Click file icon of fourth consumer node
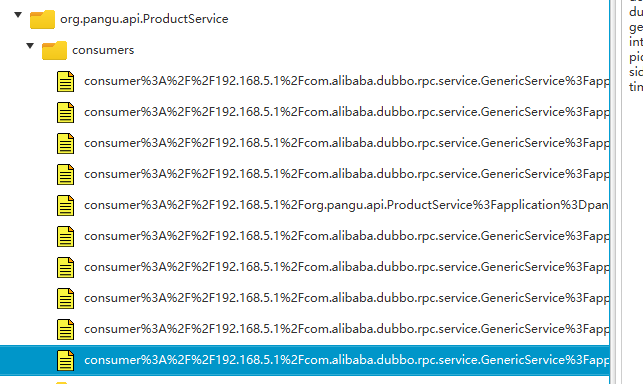 pos(65,174)
